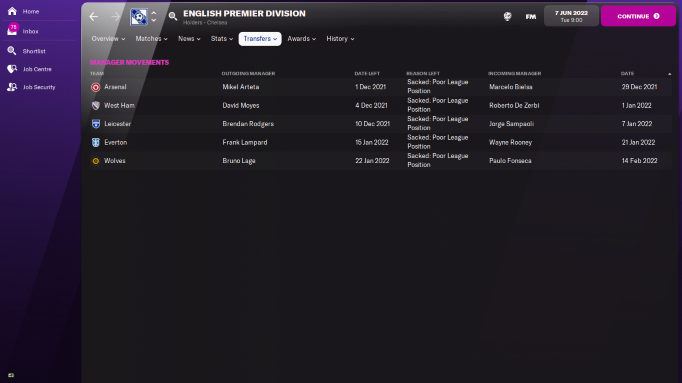This screenshot has height=383, width=682.
Task: Open Jorge Sampaoli's profile
Action: (512, 124)
